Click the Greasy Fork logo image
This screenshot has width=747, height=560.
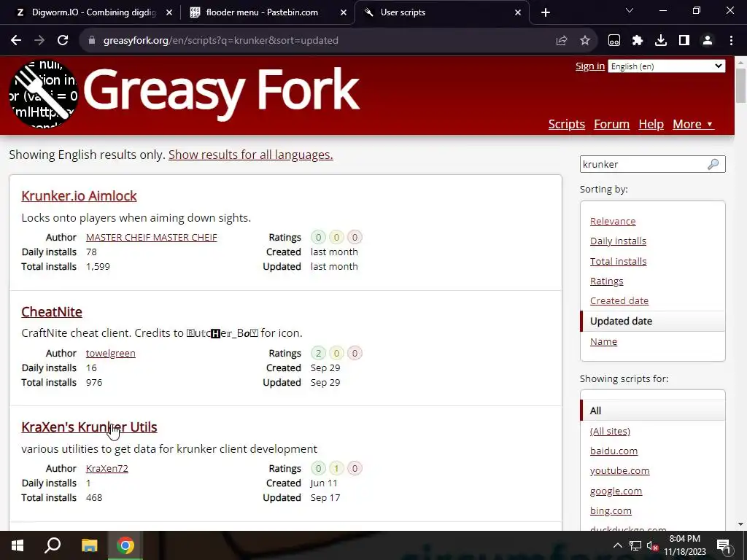[44, 94]
